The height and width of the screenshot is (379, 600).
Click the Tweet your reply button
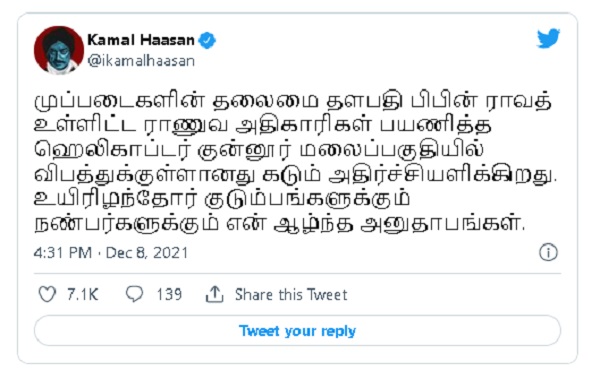(297, 331)
